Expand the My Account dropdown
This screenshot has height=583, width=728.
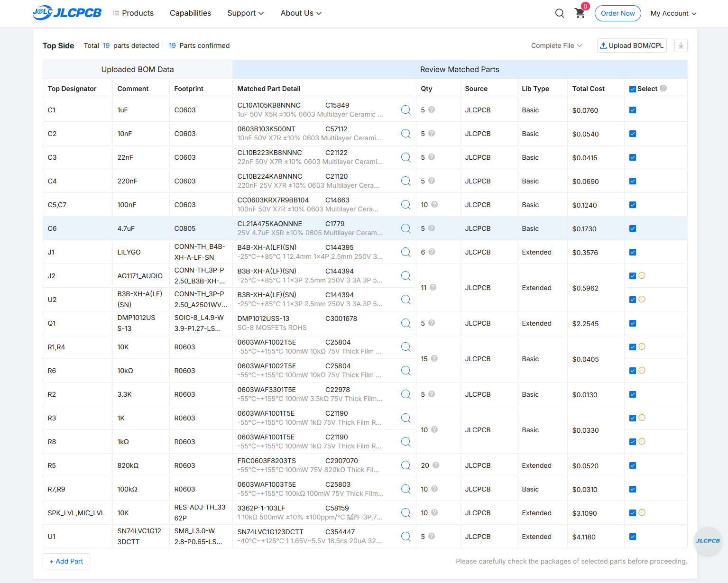673,13
